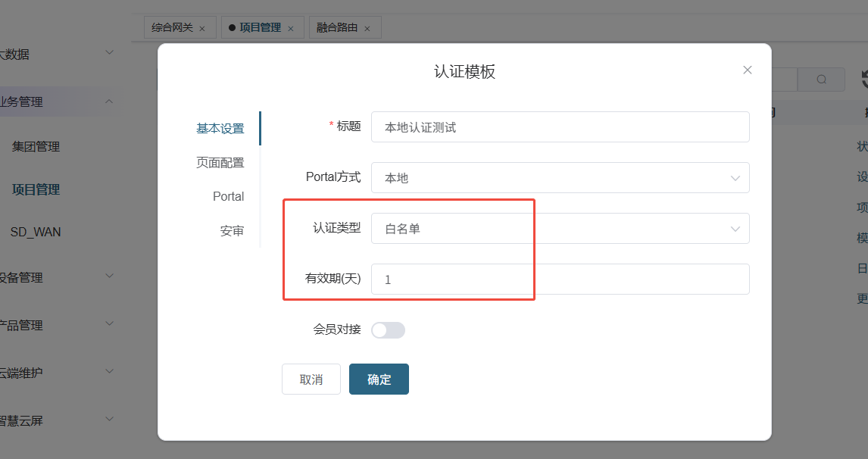Click the 有效期(天) input field
The height and width of the screenshot is (459, 868).
560,279
